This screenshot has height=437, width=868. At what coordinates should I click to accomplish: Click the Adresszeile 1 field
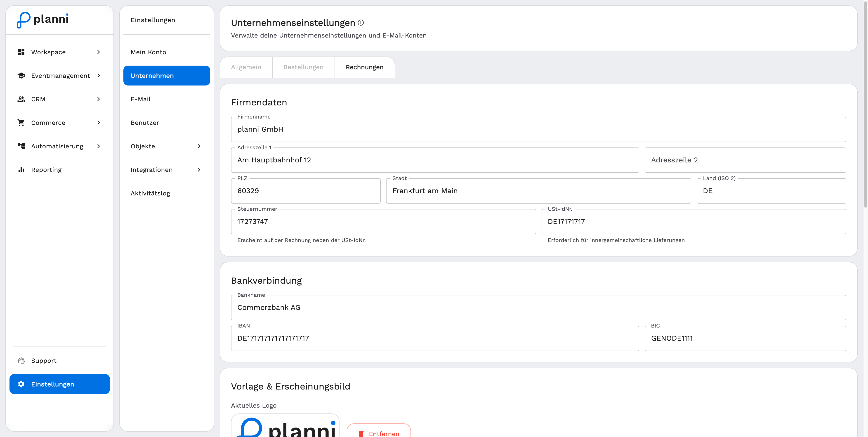(x=435, y=160)
